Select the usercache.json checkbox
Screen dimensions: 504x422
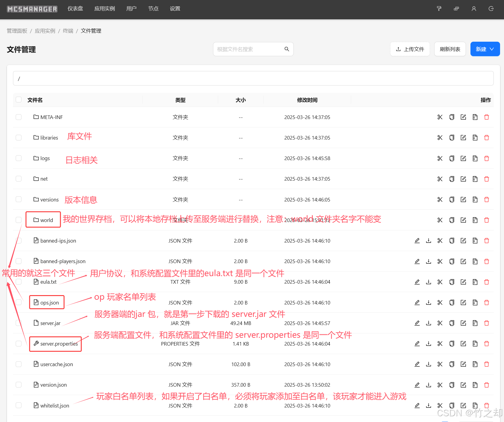(x=19, y=364)
